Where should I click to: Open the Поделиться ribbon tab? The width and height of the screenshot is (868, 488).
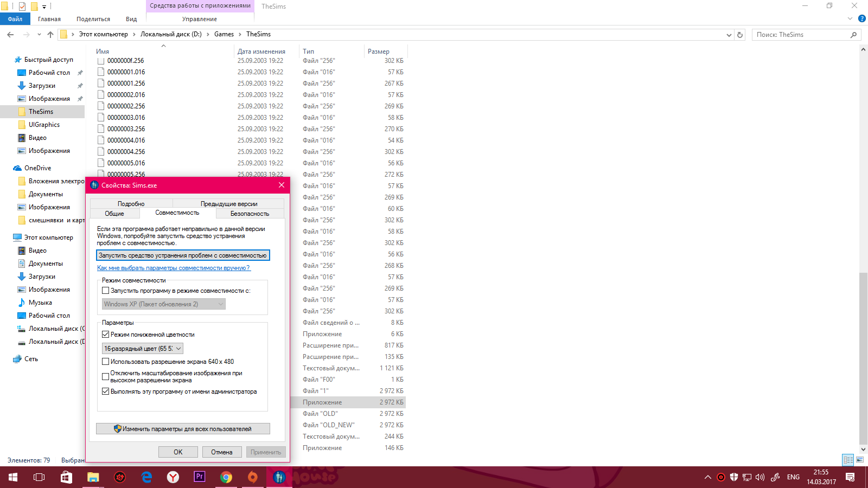[x=93, y=19]
